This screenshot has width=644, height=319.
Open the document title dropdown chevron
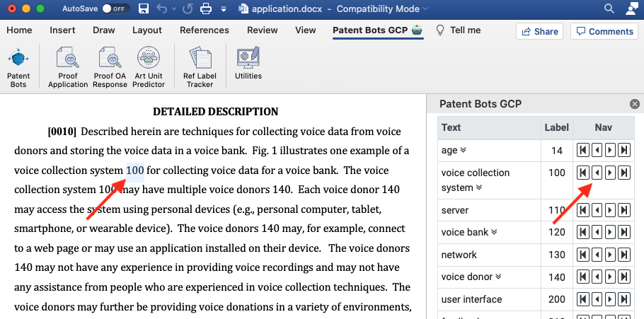pos(425,8)
